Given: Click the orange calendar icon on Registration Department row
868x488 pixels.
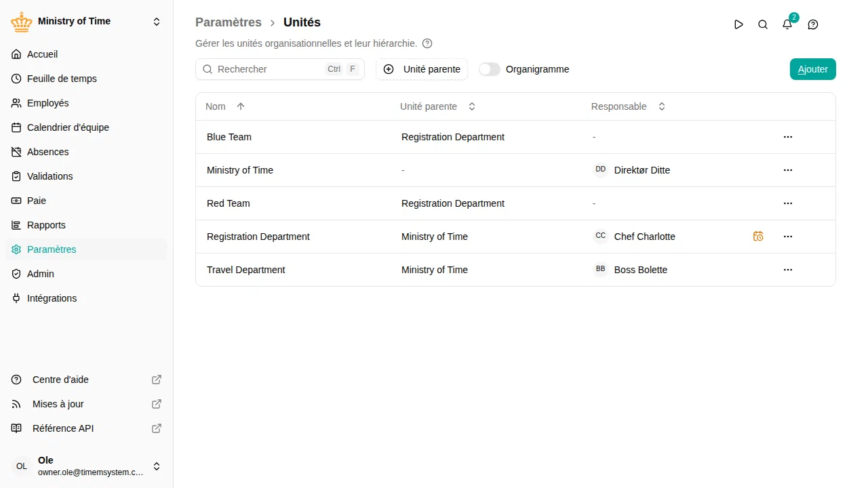Looking at the screenshot, I should tap(758, 237).
